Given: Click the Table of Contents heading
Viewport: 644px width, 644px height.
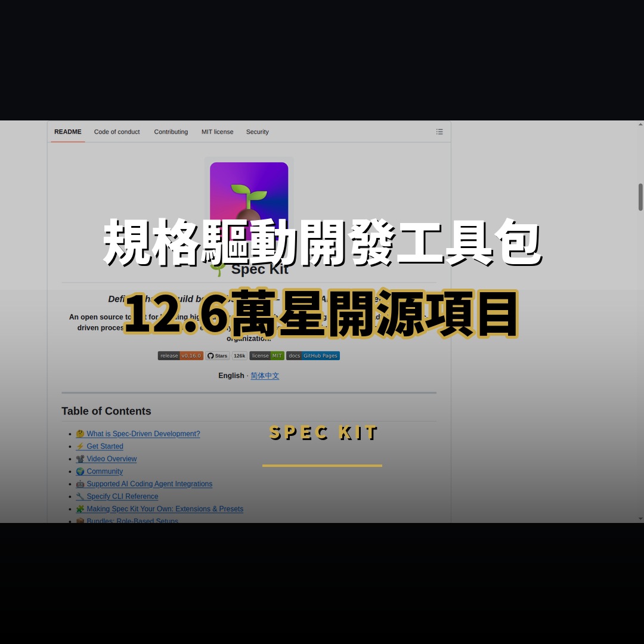Looking at the screenshot, I should (106, 411).
